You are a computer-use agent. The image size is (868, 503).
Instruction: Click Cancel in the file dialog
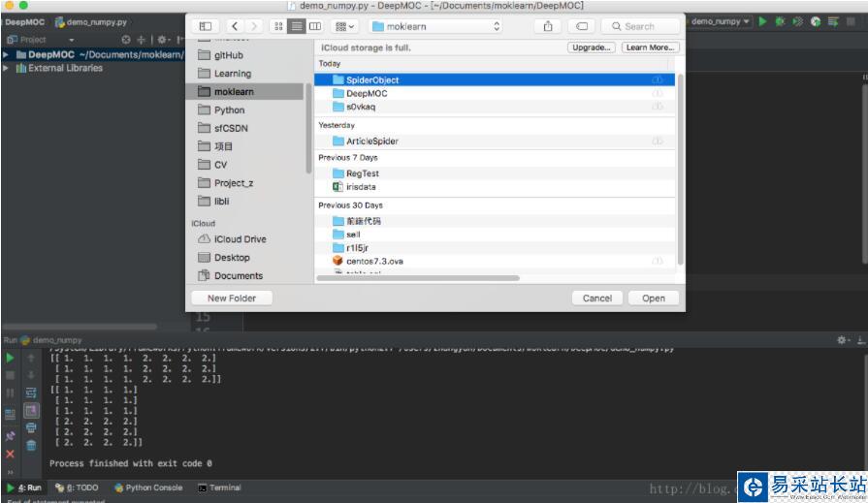[x=597, y=299]
